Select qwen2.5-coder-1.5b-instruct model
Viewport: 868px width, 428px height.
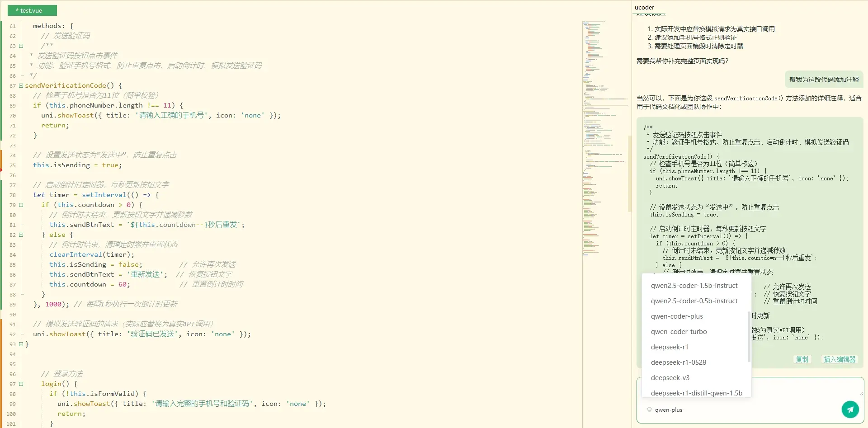pyautogui.click(x=694, y=286)
